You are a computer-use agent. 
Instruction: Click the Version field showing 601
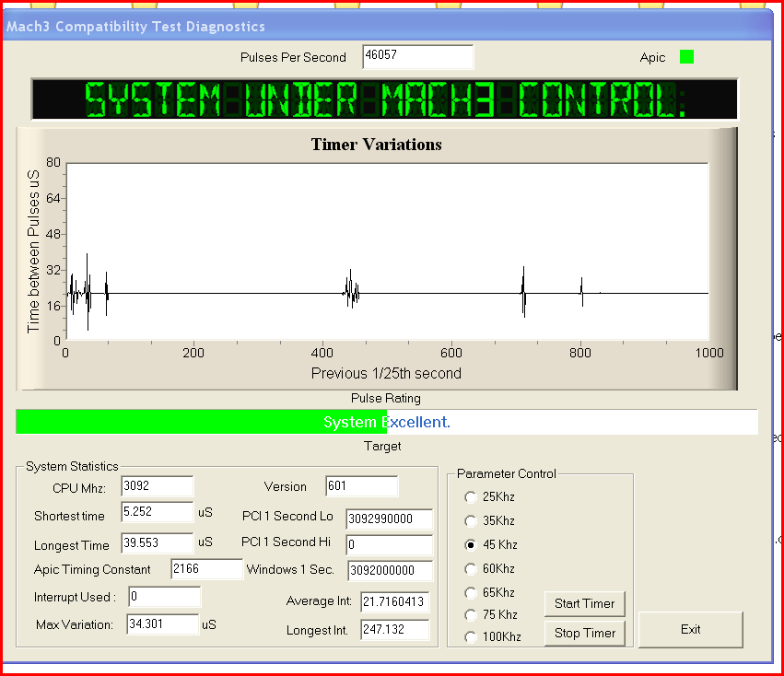361,486
